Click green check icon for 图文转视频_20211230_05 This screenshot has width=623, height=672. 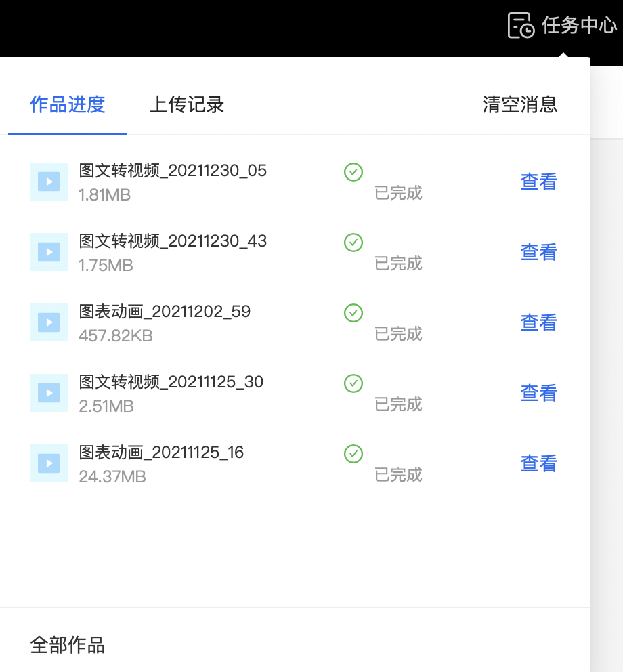[x=353, y=172]
